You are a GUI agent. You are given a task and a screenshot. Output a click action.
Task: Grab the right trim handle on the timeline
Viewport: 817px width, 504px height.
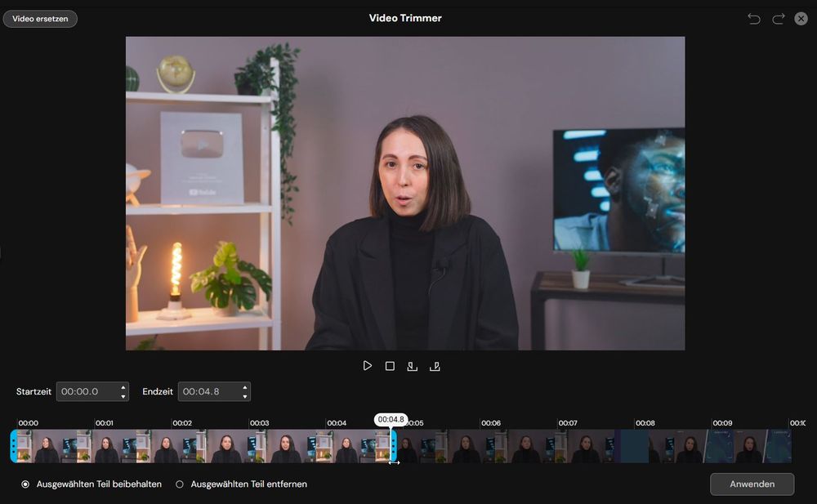394,446
